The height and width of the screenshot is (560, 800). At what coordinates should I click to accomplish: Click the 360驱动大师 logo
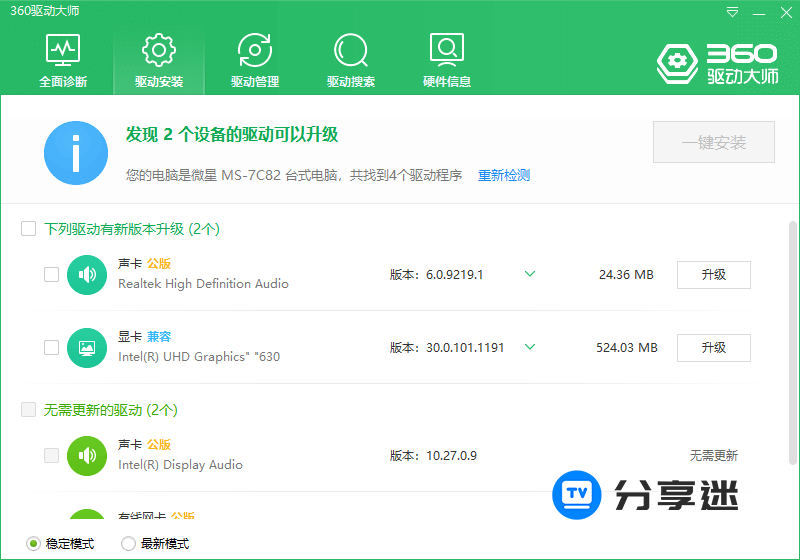(716, 62)
